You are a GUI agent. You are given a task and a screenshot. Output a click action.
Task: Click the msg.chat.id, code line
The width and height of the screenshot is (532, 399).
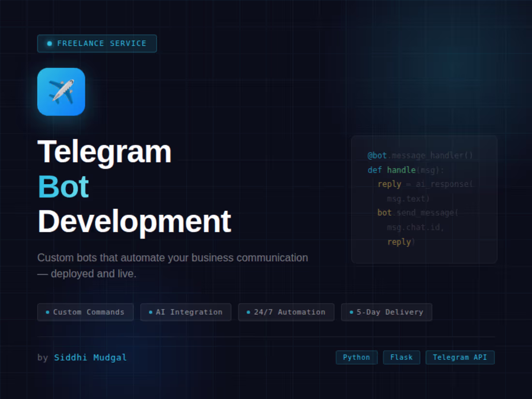(x=415, y=227)
